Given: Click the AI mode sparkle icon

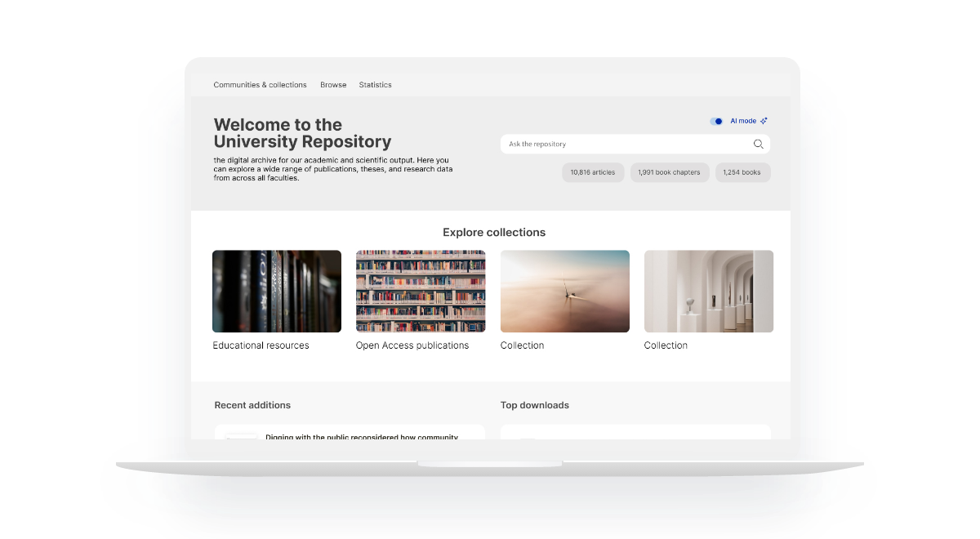Looking at the screenshot, I should click(x=764, y=121).
